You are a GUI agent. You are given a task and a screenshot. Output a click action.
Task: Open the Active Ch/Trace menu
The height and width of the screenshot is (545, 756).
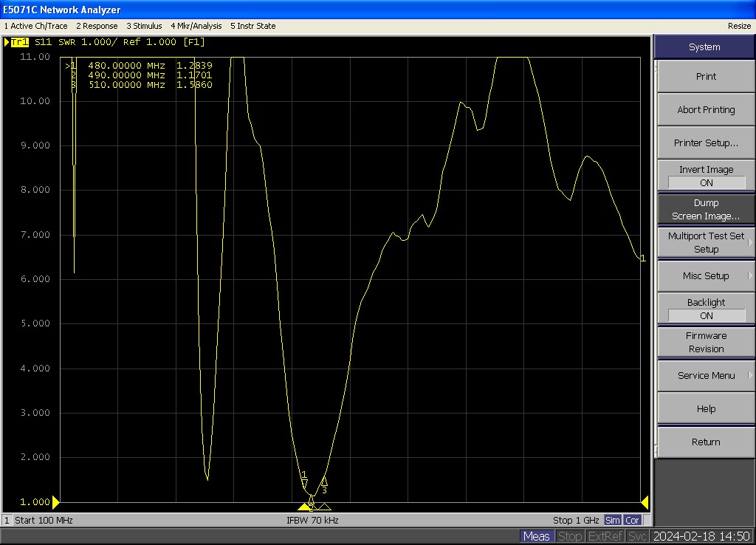(x=35, y=26)
